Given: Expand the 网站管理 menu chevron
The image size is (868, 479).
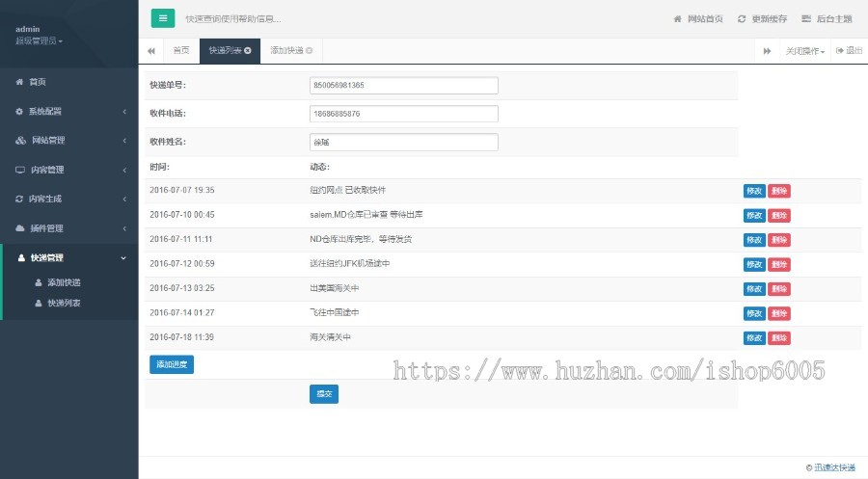Looking at the screenshot, I should point(124,141).
